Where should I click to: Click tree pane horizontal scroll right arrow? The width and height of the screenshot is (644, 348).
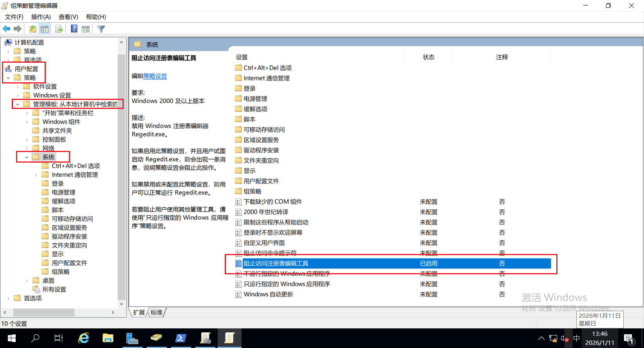[x=113, y=312]
